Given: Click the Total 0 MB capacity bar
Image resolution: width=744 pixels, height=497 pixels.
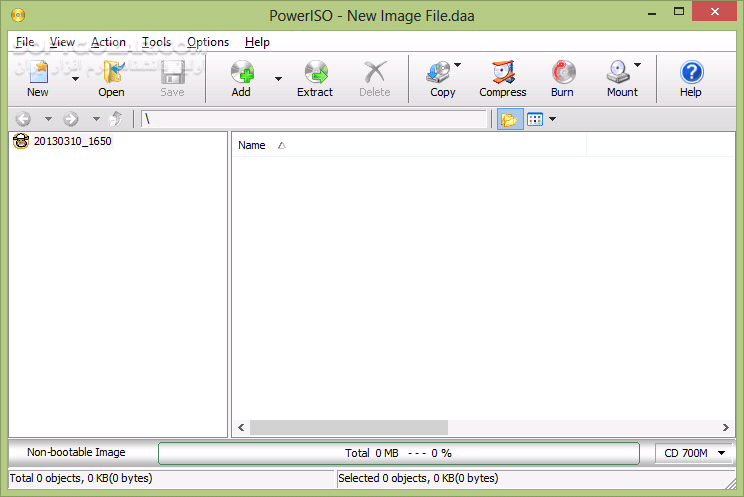Looking at the screenshot, I should click(399, 453).
